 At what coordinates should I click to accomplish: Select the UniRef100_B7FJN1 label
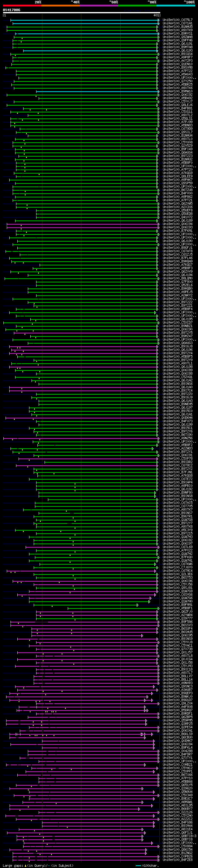coord(178,472)
